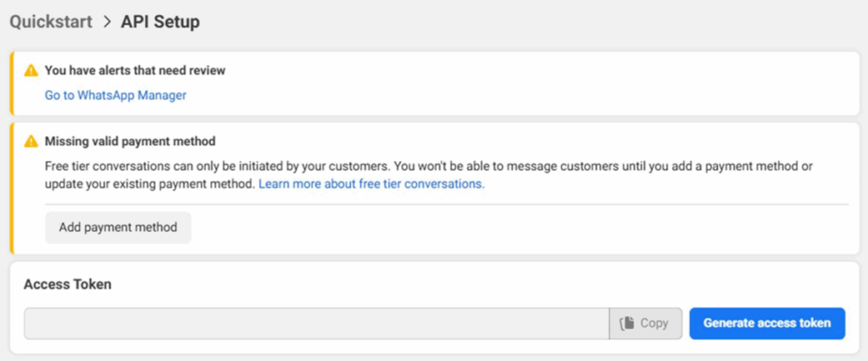Open the Go to WhatsApp Manager link
The image size is (868, 361).
(115, 96)
